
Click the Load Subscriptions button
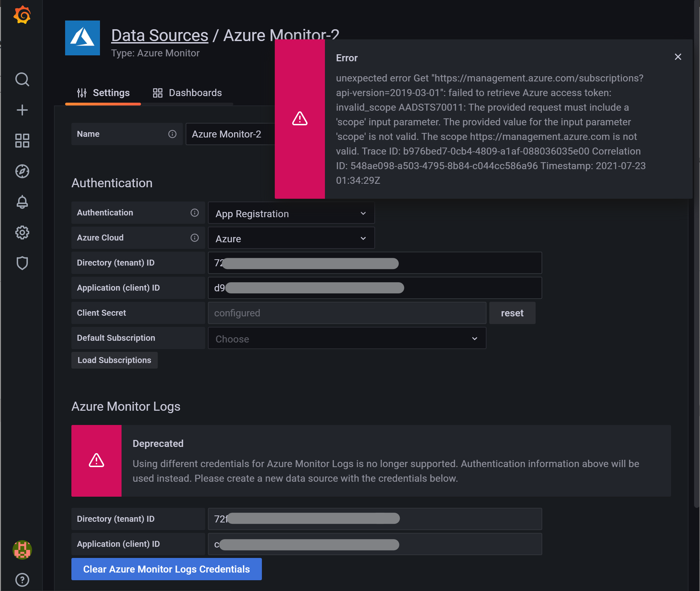114,360
